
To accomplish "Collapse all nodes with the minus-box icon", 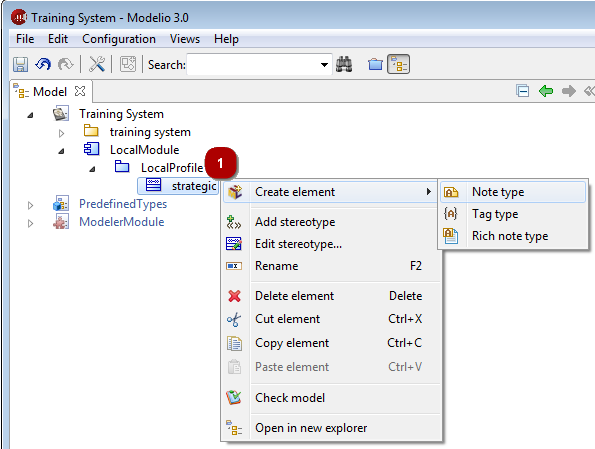I will (523, 91).
